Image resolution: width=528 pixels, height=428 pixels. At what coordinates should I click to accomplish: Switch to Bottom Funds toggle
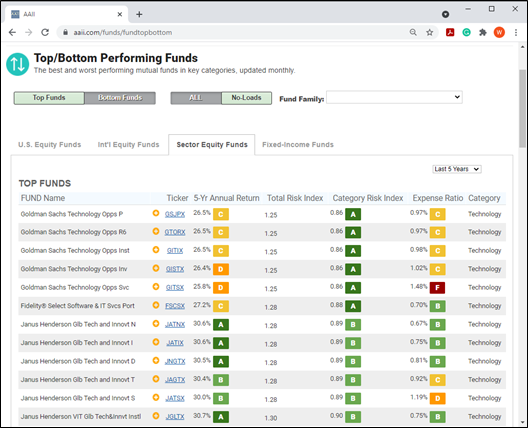click(120, 98)
